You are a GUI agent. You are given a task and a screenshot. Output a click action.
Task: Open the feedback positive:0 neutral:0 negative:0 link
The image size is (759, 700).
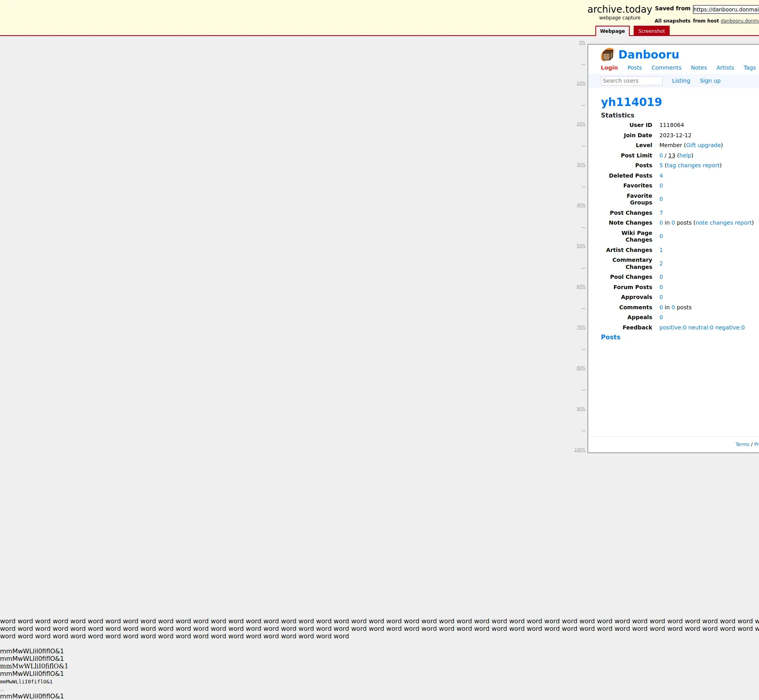coord(702,327)
